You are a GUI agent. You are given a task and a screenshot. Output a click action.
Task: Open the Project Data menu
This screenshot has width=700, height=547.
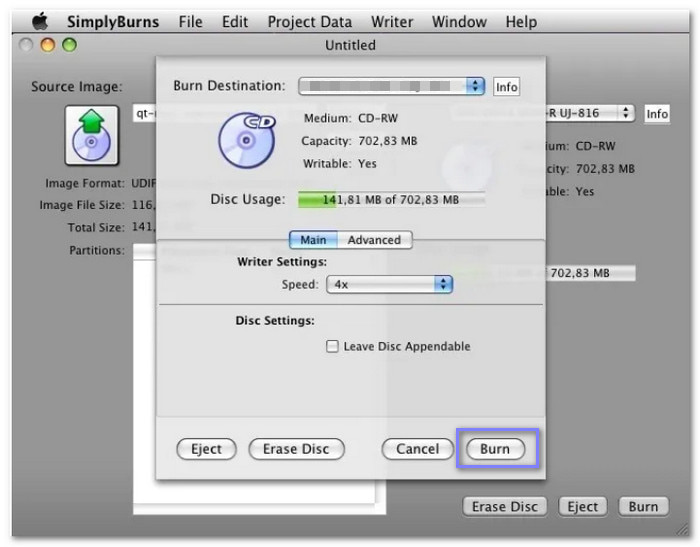tap(309, 21)
